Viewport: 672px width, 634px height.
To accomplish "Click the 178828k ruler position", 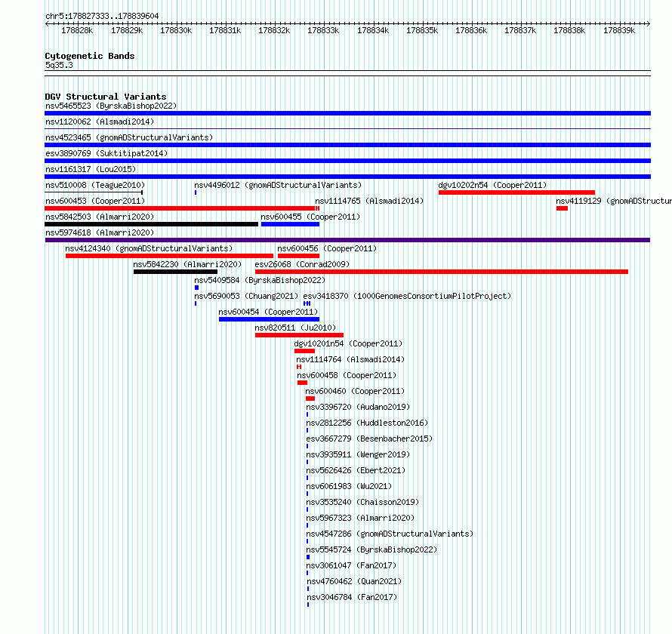I will point(77,30).
